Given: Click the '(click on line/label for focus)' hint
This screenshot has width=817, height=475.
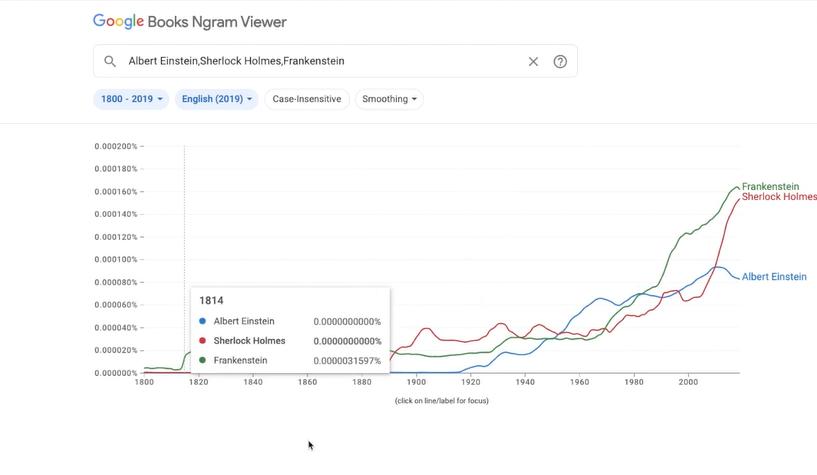Looking at the screenshot, I should tap(442, 401).
